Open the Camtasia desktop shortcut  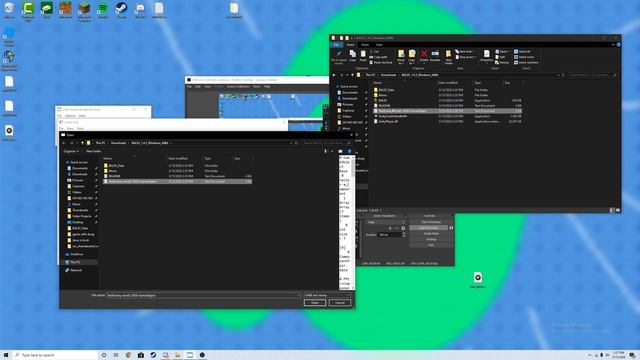[x=28, y=10]
